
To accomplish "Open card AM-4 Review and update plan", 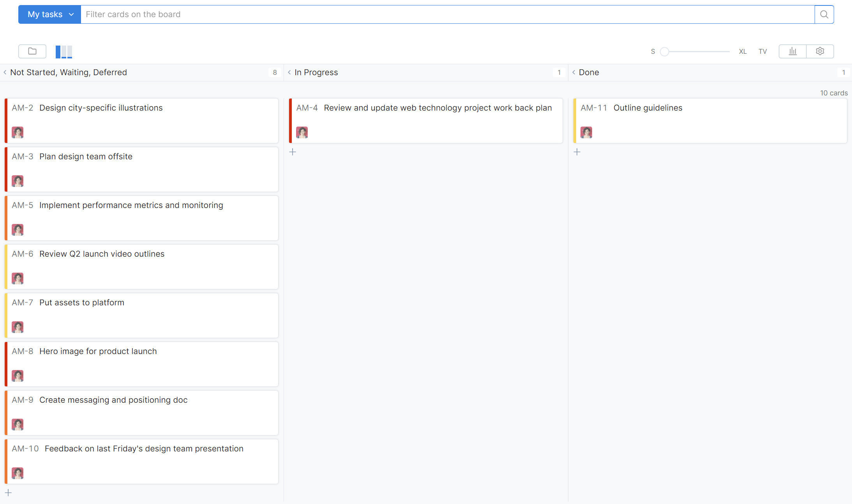I will [437, 108].
